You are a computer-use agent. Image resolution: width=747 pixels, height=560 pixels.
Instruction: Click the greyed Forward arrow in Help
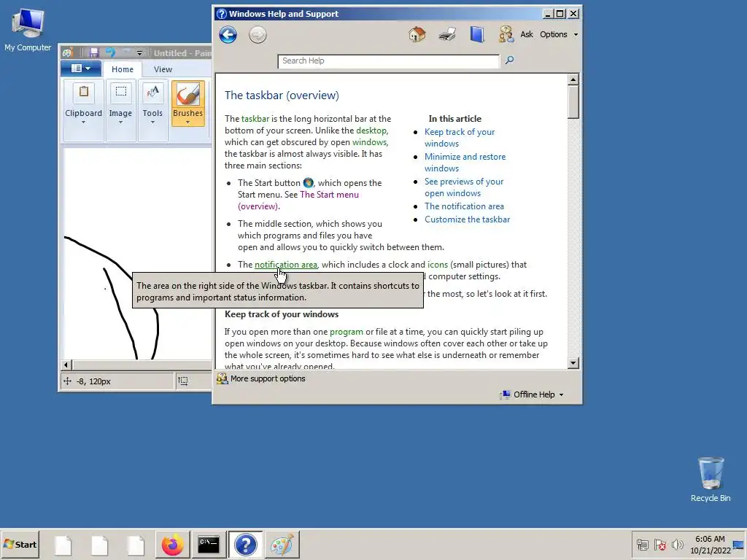point(258,35)
